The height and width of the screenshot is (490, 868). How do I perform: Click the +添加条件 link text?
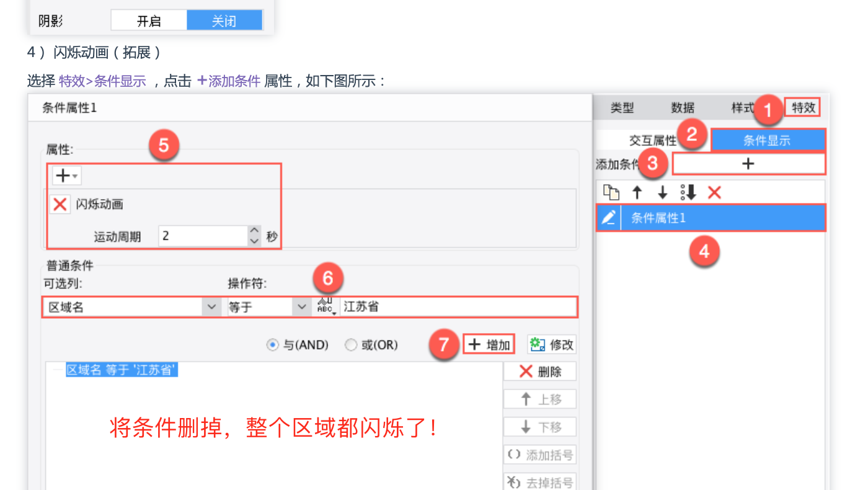click(x=228, y=81)
